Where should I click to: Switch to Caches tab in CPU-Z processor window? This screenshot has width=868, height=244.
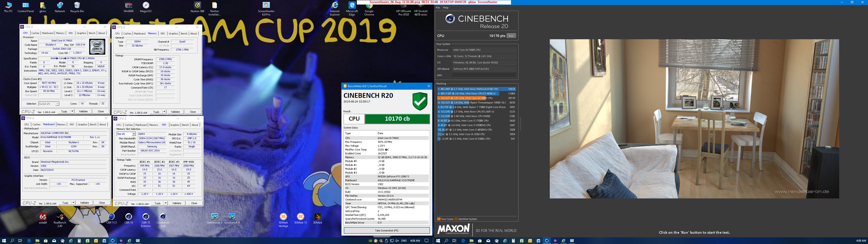(x=35, y=33)
